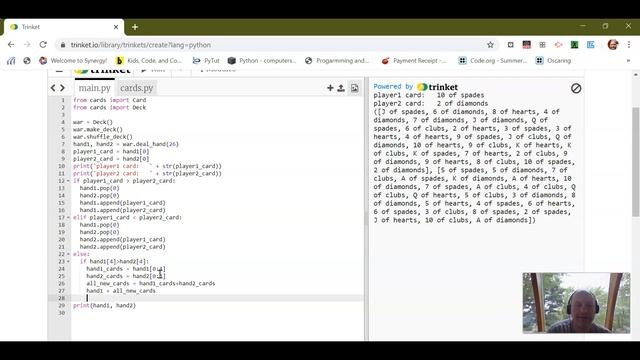This screenshot has height=360, width=640.
Task: Click code line 'from cards import Card'
Action: (x=109, y=100)
